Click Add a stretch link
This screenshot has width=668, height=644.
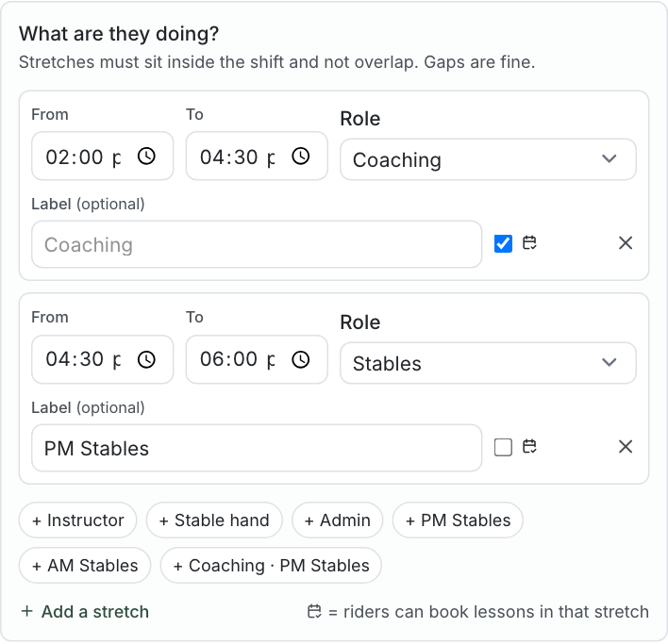point(85,612)
